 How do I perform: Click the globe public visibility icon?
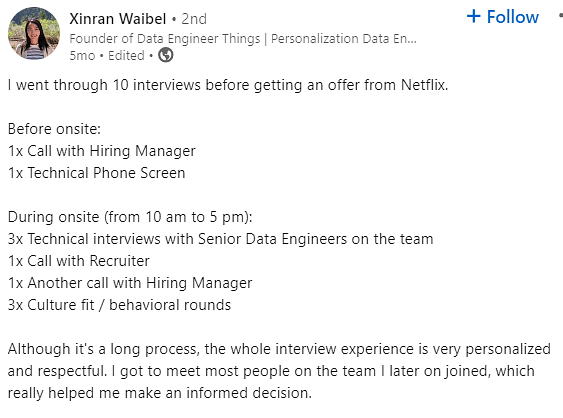coord(166,55)
